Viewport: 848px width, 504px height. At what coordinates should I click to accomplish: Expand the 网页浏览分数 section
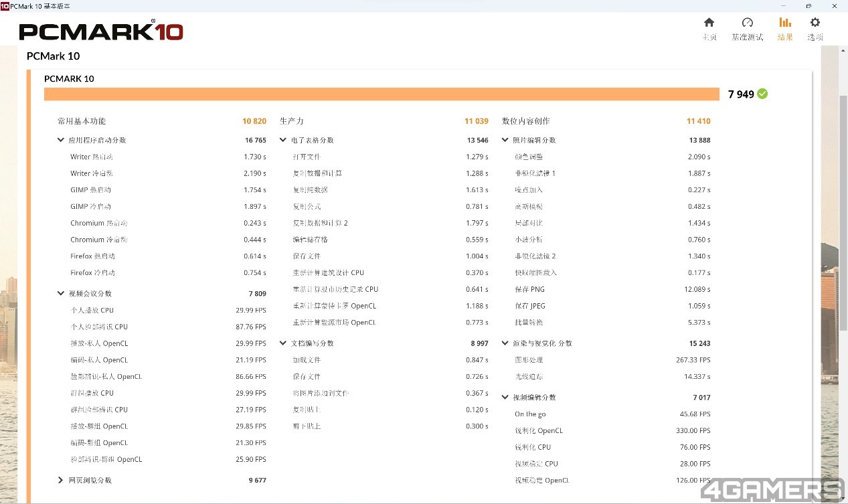tap(61, 481)
